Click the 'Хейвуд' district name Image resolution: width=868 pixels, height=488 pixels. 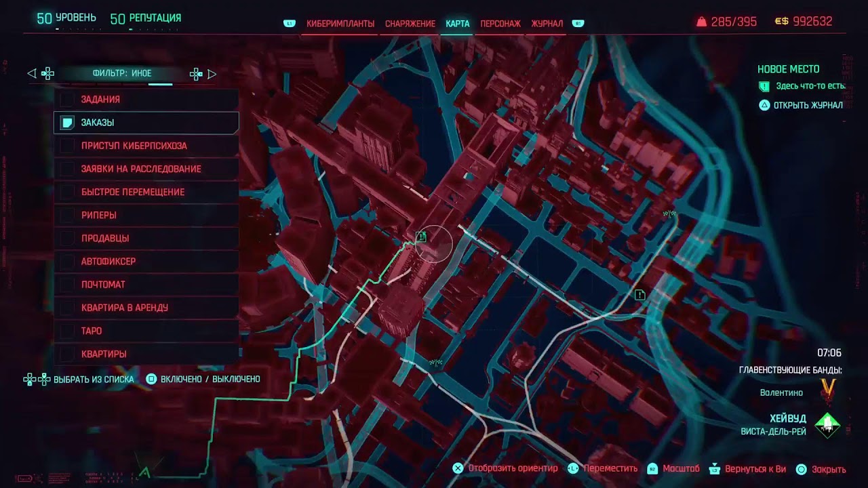click(x=788, y=419)
